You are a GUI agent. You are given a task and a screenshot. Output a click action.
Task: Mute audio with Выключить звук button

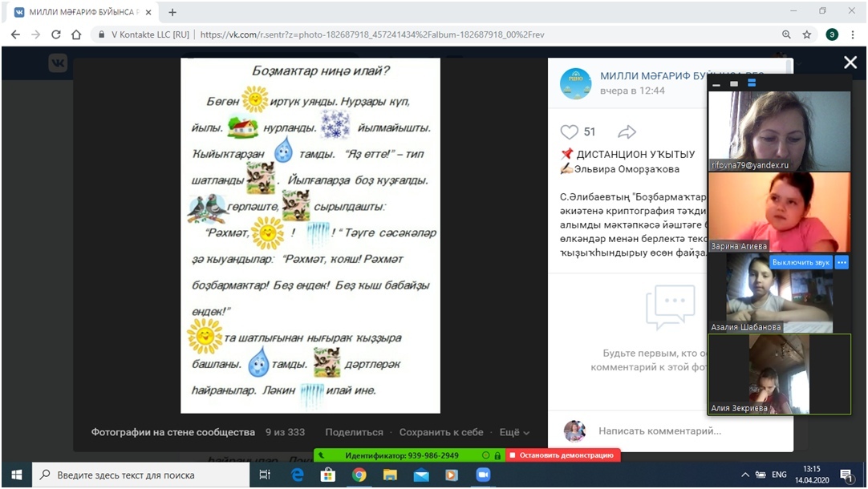tap(800, 262)
